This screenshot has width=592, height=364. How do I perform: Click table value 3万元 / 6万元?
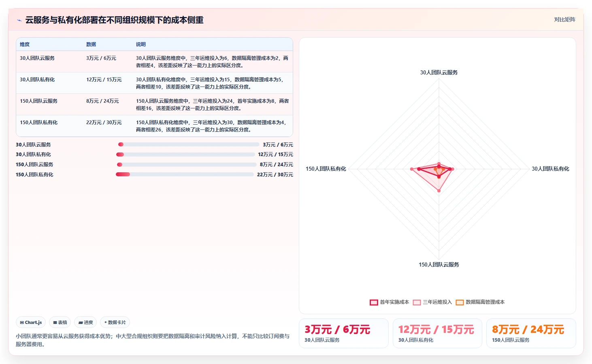click(x=101, y=58)
